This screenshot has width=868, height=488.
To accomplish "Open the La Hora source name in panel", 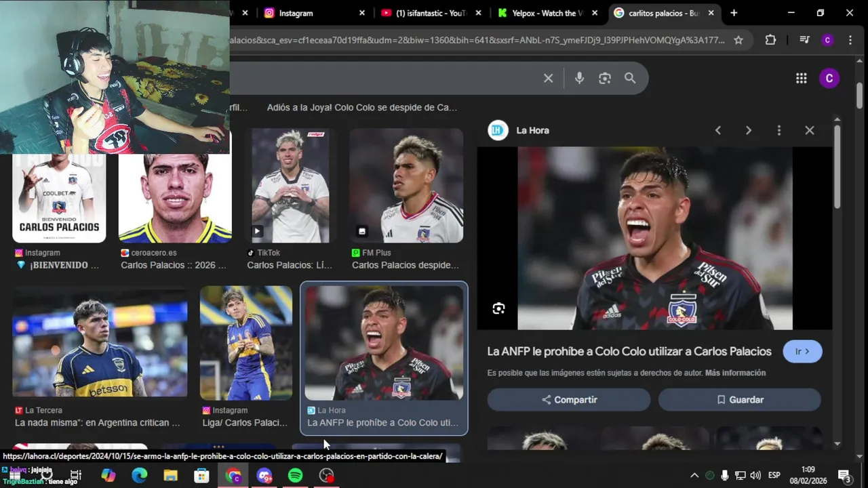I will [532, 130].
